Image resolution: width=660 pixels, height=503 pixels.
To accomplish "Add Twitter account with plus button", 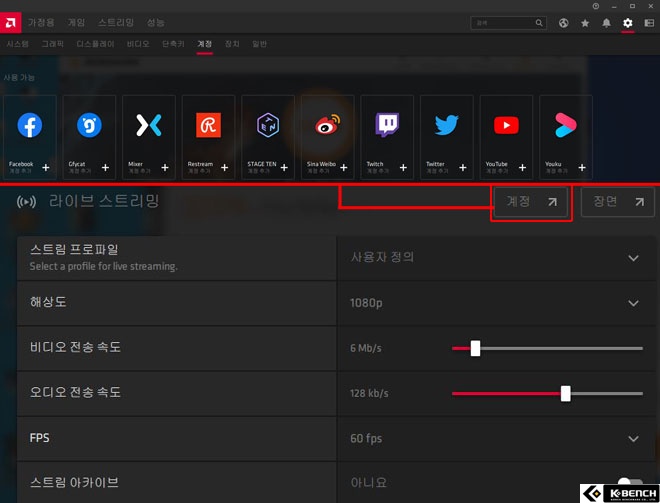I will tap(463, 168).
